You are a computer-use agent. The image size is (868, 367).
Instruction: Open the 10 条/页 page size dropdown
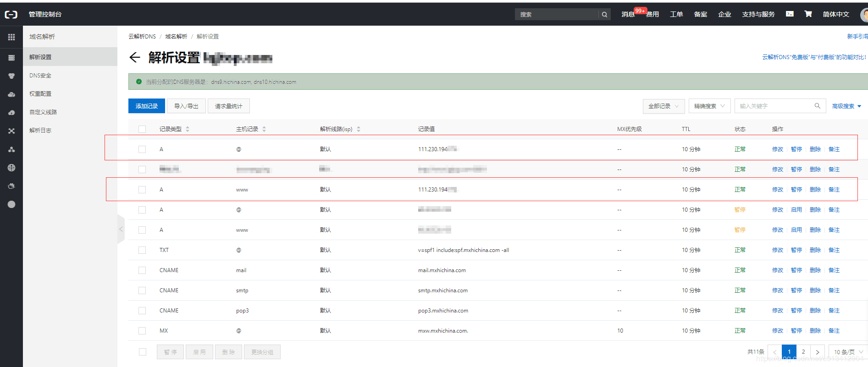click(x=848, y=352)
